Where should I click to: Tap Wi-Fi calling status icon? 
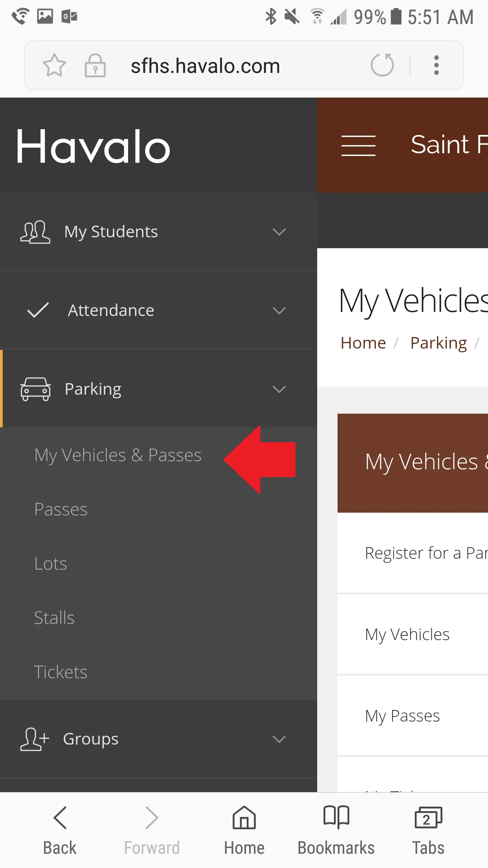(21, 16)
